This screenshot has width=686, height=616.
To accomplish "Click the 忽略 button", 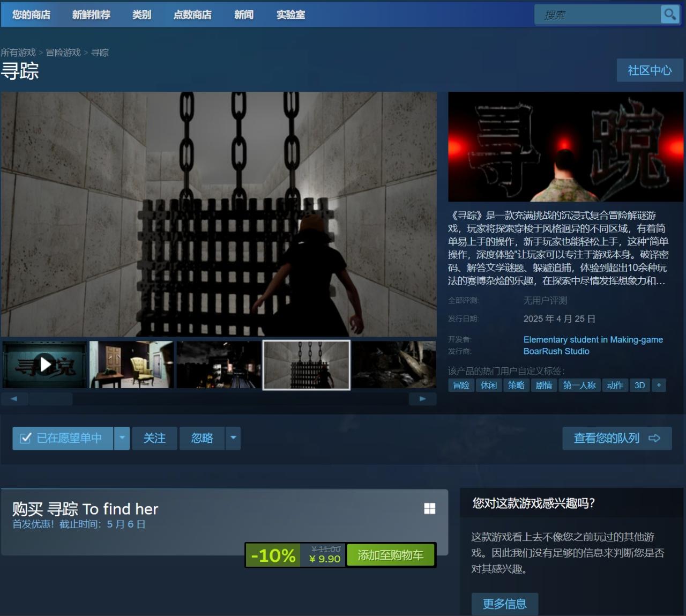I will coord(202,438).
